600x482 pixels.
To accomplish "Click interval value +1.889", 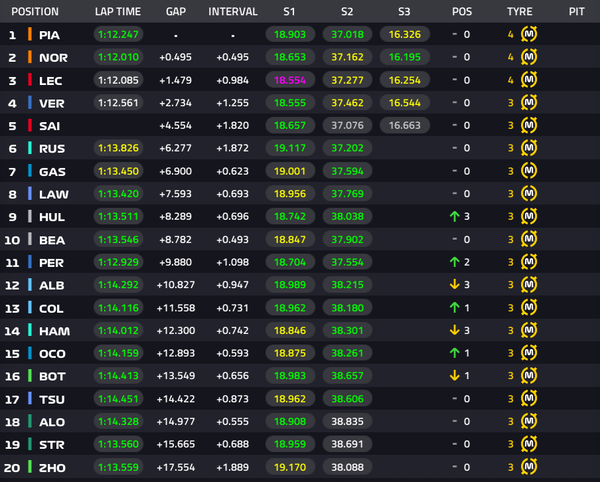I will 233,467.
